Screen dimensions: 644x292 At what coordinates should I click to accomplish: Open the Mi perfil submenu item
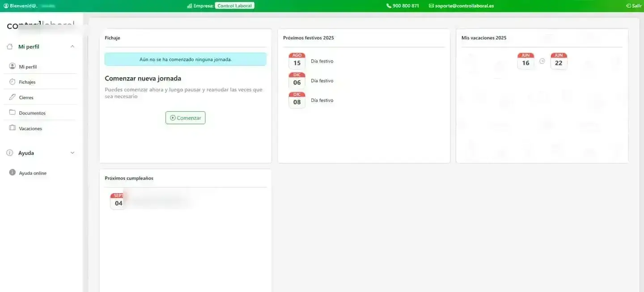pyautogui.click(x=28, y=67)
